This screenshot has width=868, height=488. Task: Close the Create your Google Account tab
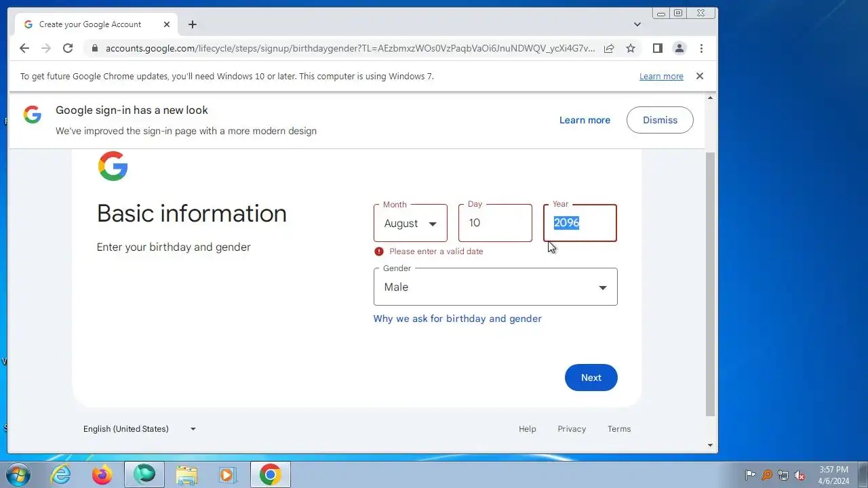point(167,24)
